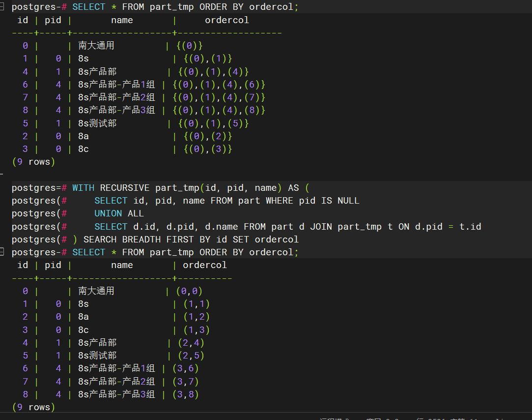532x420 pixels.
Task: Select the ordercol value {(0),(3)}
Action: point(208,149)
